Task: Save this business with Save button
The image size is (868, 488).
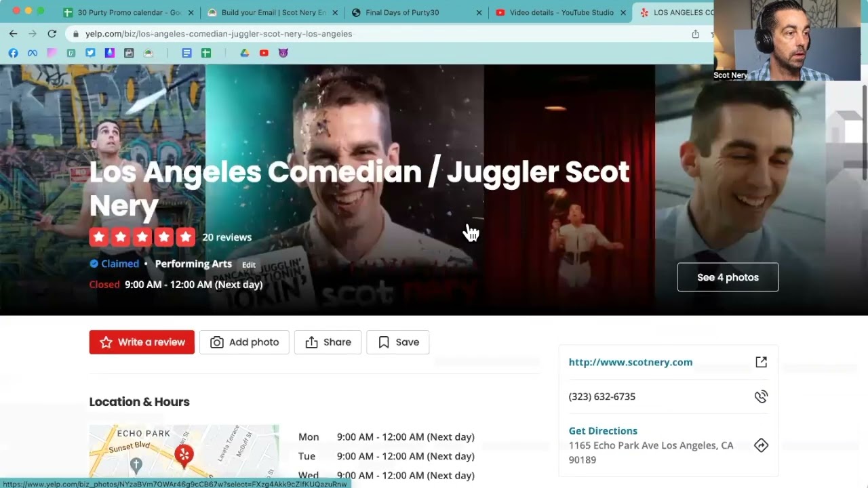Action: [397, 342]
